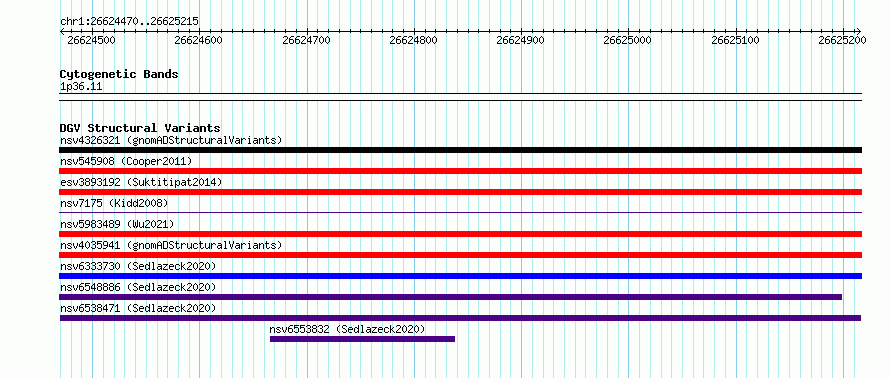
Task: Click the Cytogenetic Bands track title
Action: [119, 74]
